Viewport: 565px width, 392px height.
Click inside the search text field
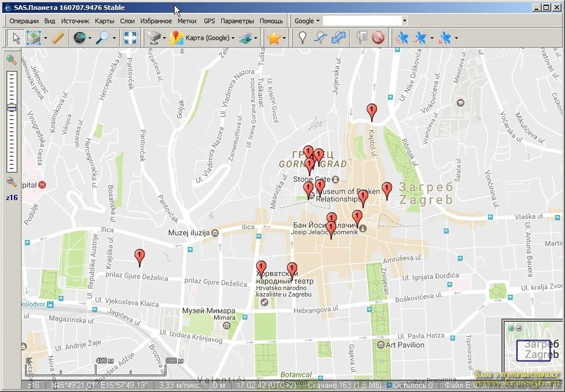tap(362, 21)
